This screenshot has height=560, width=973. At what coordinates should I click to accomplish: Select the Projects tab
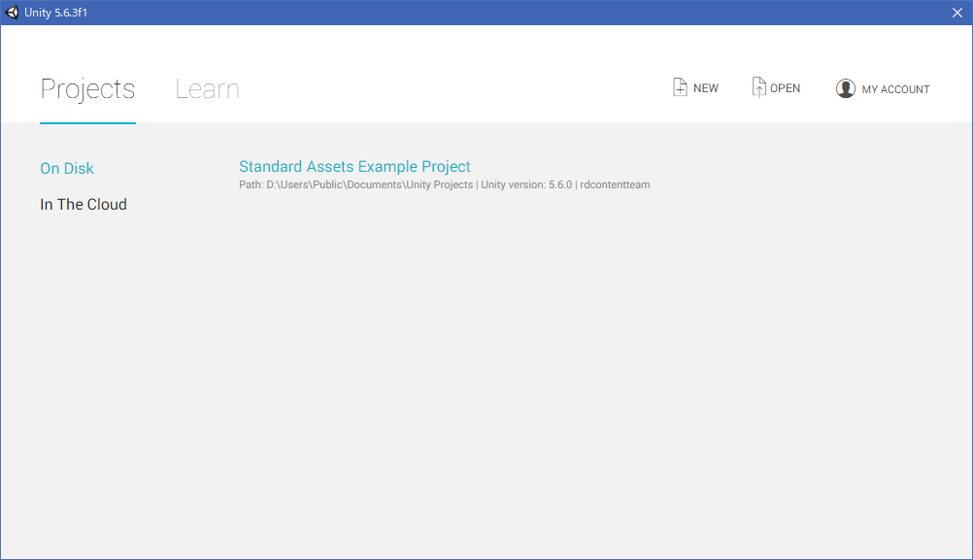pos(87,89)
